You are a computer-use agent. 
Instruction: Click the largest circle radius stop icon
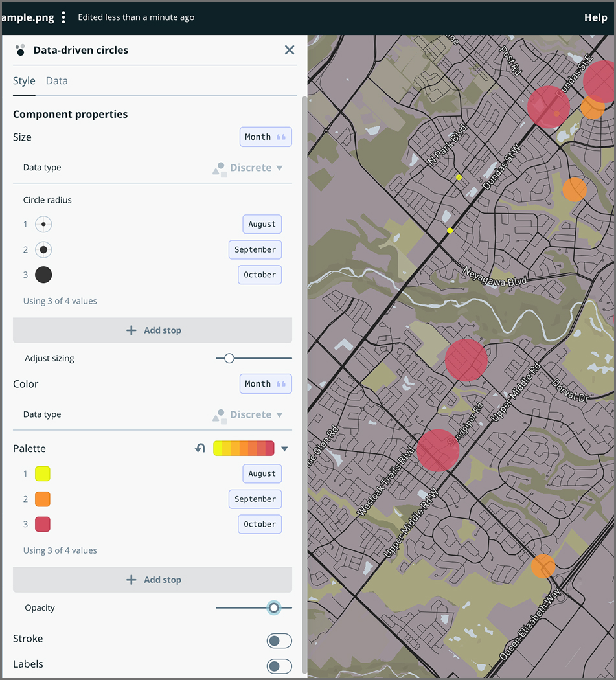43,275
